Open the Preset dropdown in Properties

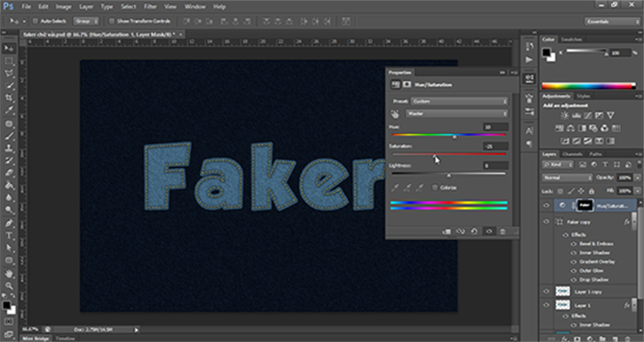[x=459, y=101]
